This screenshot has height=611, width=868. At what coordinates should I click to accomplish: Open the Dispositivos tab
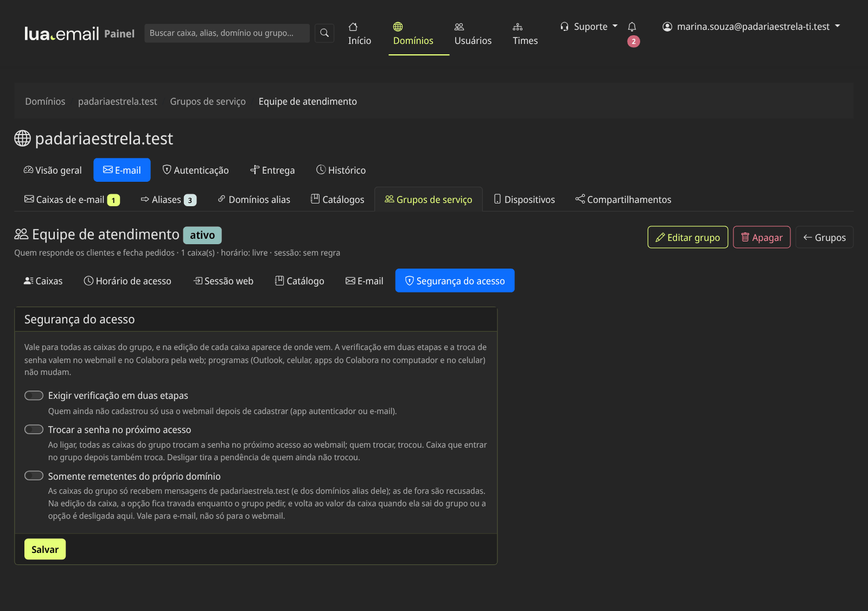click(x=524, y=200)
